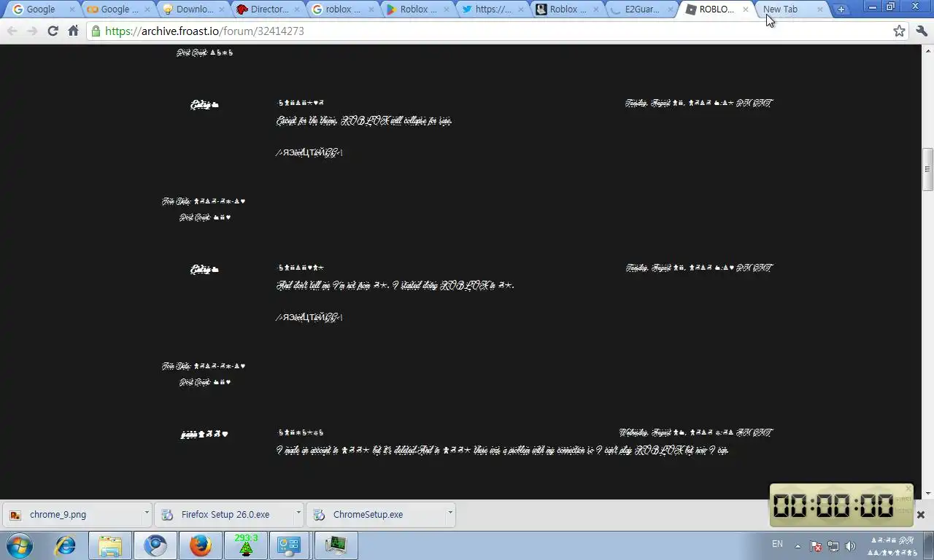Open Windows Explorer folder icon in taskbar
The height and width of the screenshot is (560, 934).
[x=110, y=545]
